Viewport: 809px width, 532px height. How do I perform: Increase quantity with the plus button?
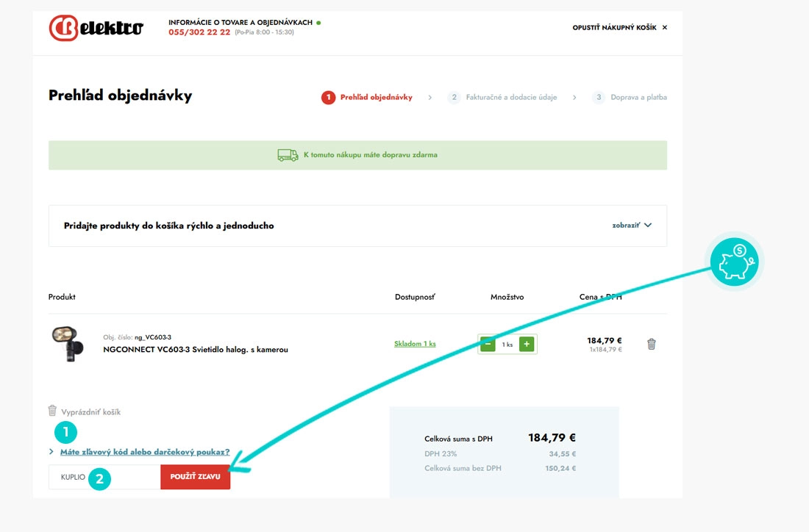click(527, 344)
